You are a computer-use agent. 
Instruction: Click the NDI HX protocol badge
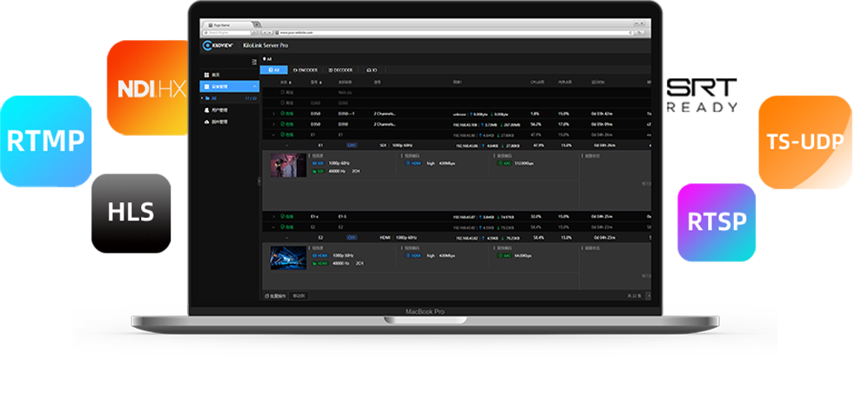click(151, 89)
